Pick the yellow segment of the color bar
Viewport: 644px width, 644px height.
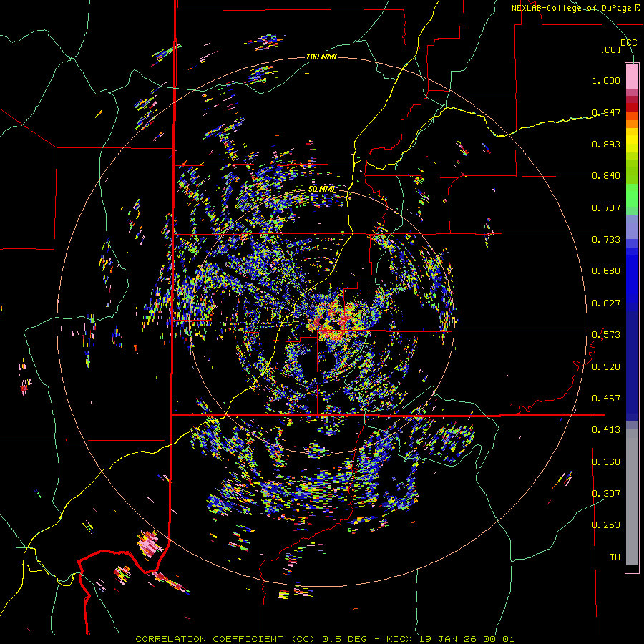[x=632, y=141]
